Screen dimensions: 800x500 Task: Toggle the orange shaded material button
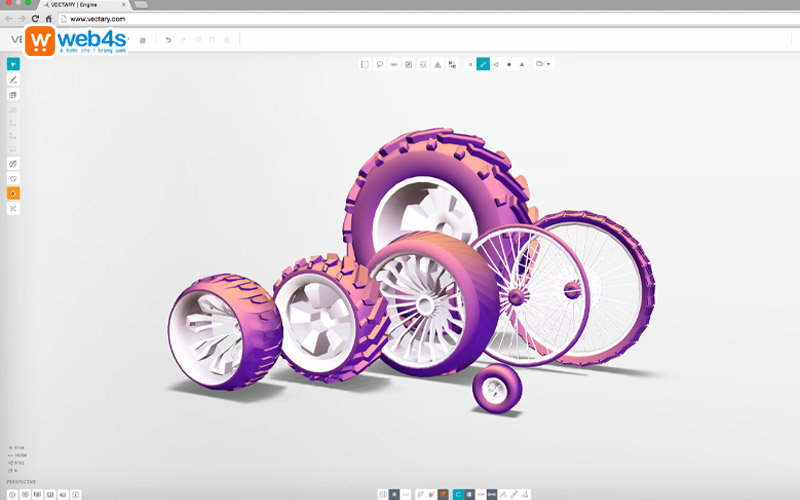[443, 494]
